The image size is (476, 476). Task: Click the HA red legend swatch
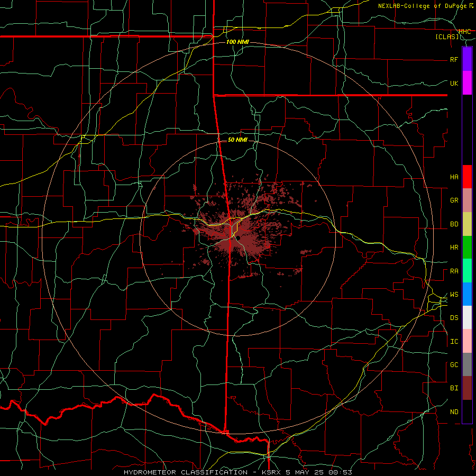467,177
